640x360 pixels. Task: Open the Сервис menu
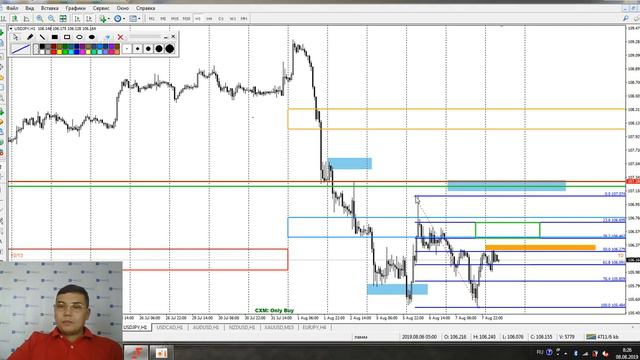coord(101,8)
